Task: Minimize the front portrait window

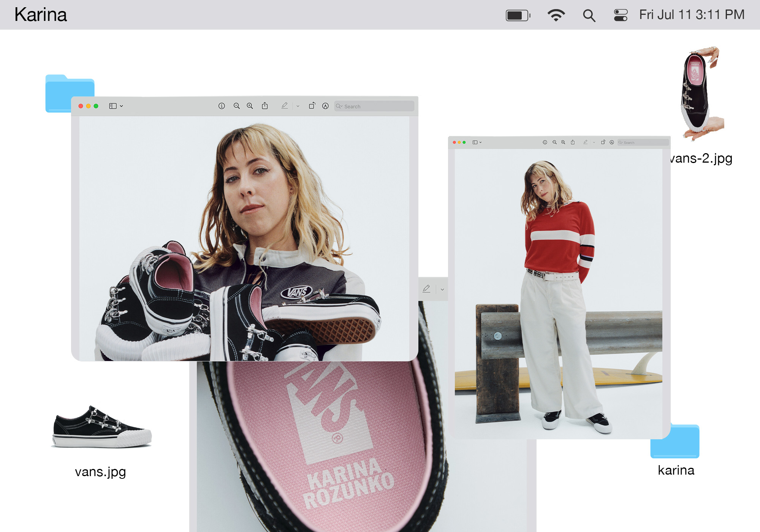Action: pyautogui.click(x=88, y=106)
